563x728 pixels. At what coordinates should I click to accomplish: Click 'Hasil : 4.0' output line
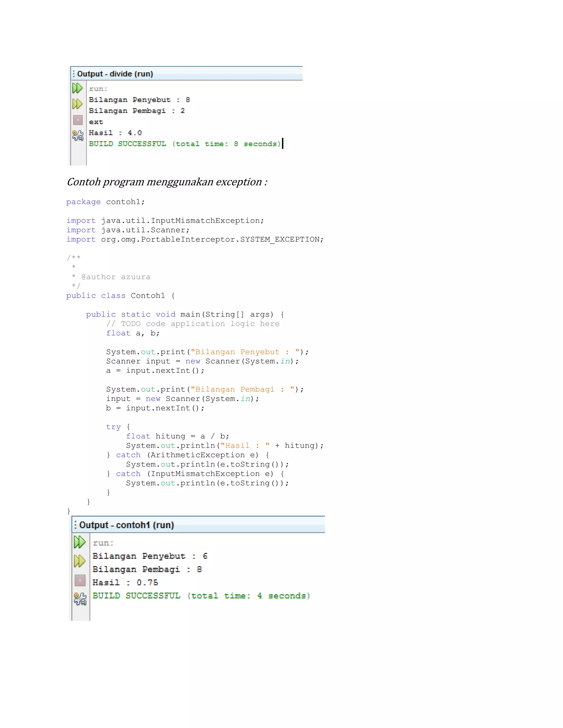pos(115,133)
